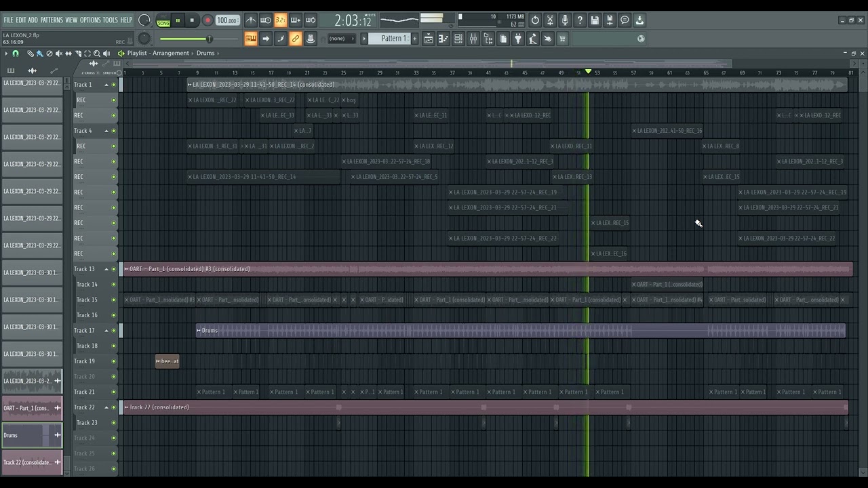Open the playlist view icon

pos(429,39)
